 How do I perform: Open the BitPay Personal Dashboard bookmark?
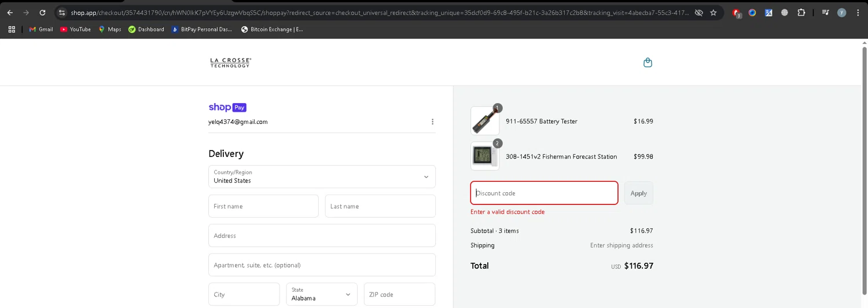pos(202,29)
